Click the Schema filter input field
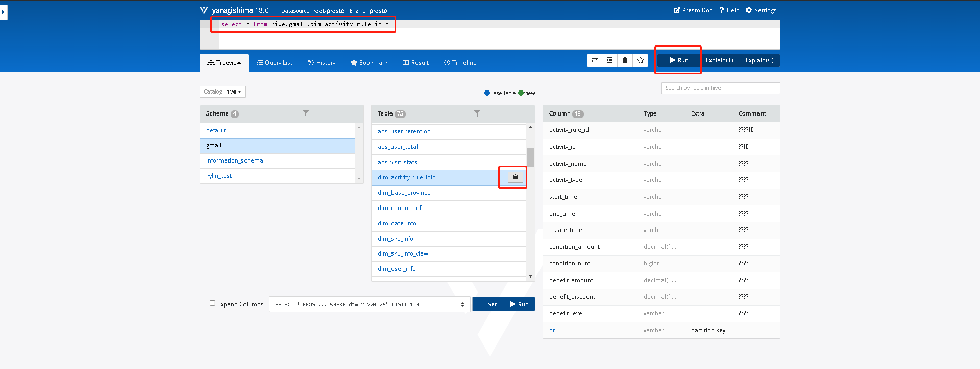Viewport: 980px width, 369px height. 330,113
